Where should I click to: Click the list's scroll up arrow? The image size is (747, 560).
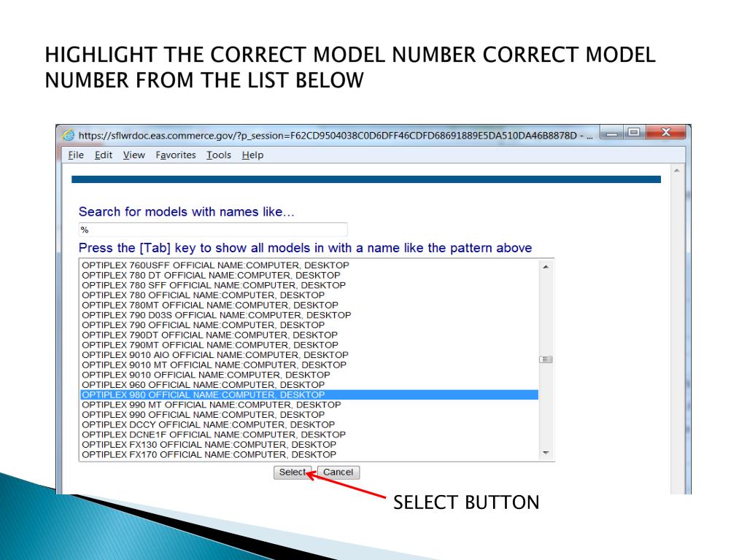pos(546,267)
